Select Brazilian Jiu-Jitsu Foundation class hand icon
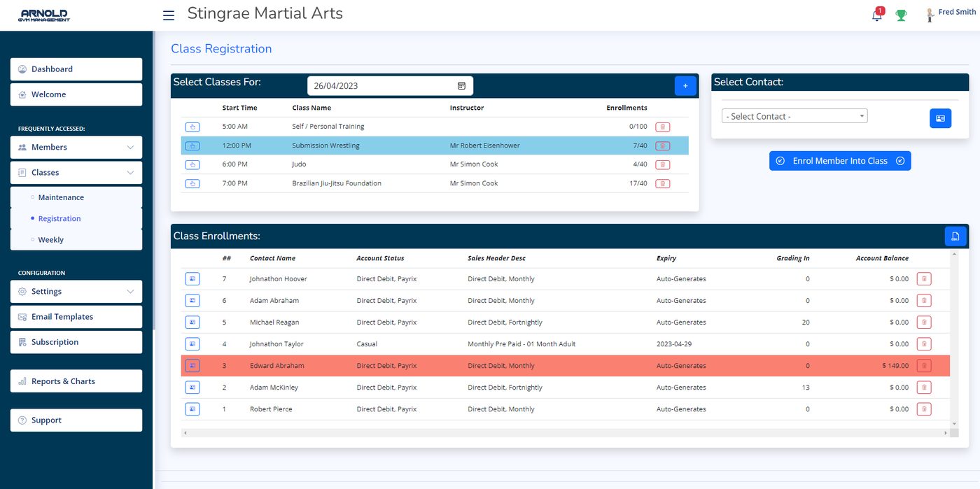Image resolution: width=980 pixels, height=489 pixels. click(x=192, y=183)
